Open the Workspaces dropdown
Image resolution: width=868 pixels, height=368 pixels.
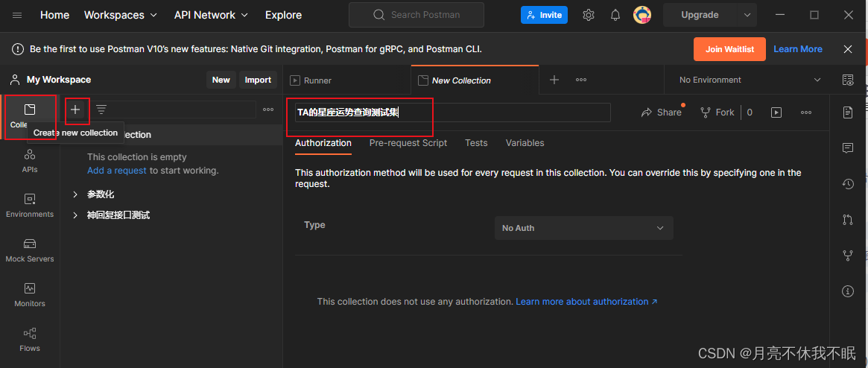coord(120,15)
